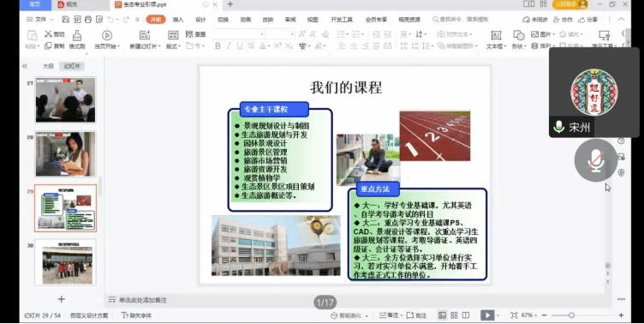644x324 pixels.
Task: Click the New Slide icon
Action: 145,35
